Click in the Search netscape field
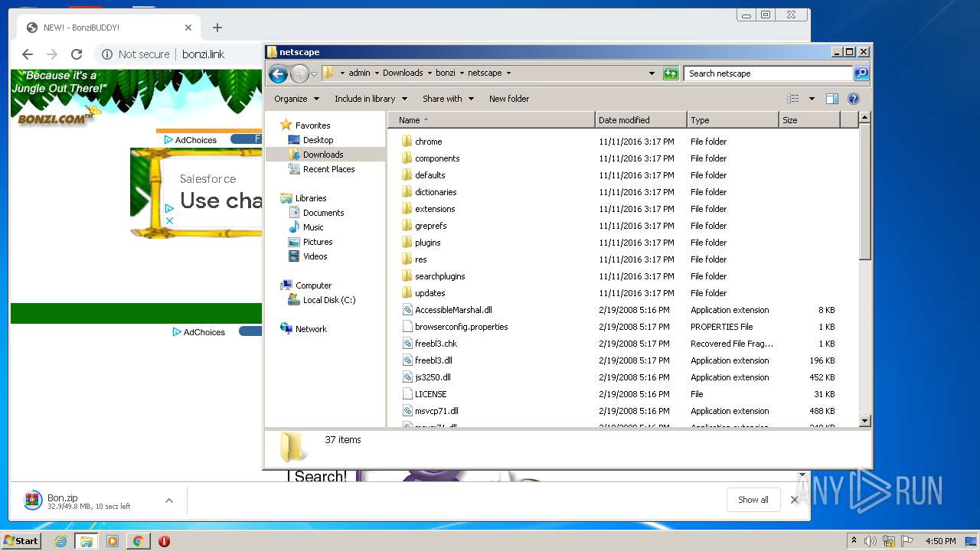 [768, 73]
